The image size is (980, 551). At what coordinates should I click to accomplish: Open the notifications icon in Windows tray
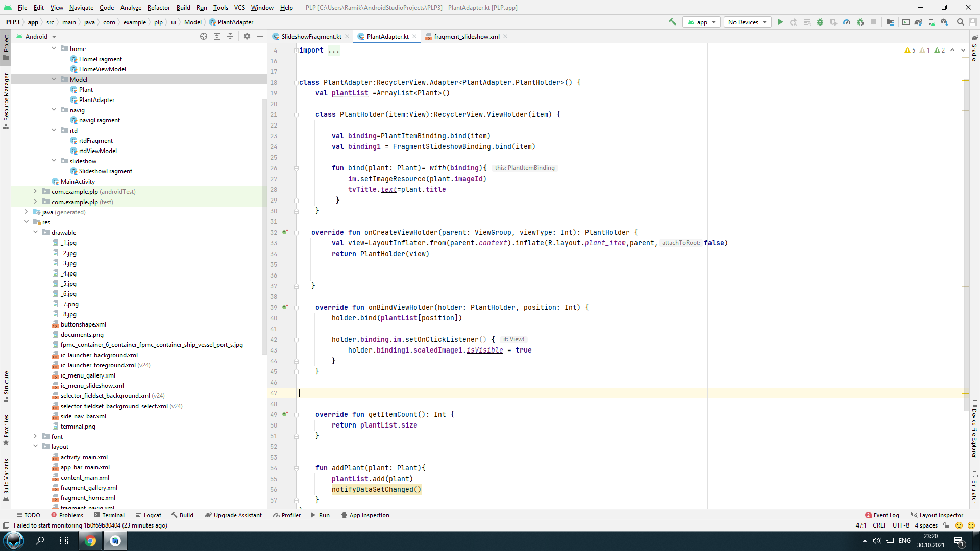point(959,541)
